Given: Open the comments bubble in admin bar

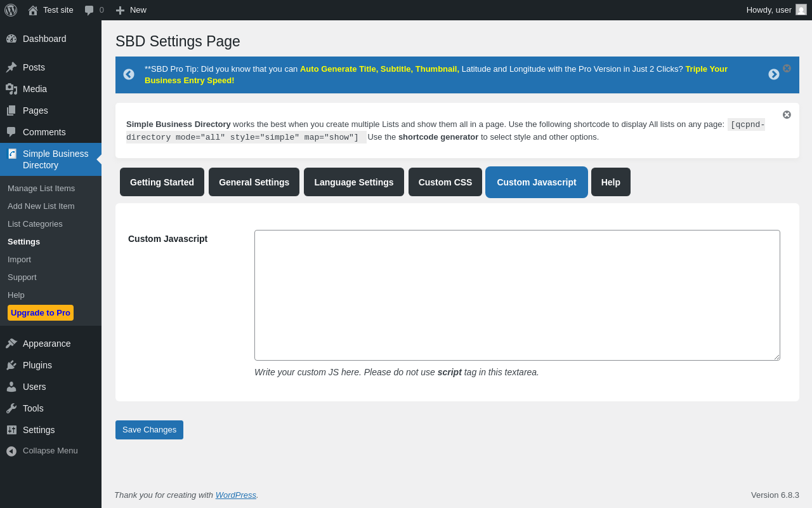Looking at the screenshot, I should pyautogui.click(x=89, y=10).
